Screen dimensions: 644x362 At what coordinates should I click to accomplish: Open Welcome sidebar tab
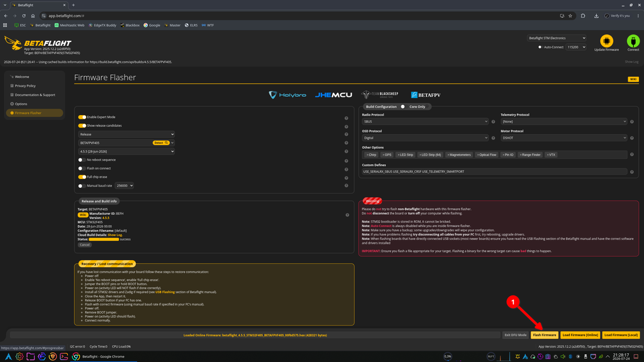point(35,77)
